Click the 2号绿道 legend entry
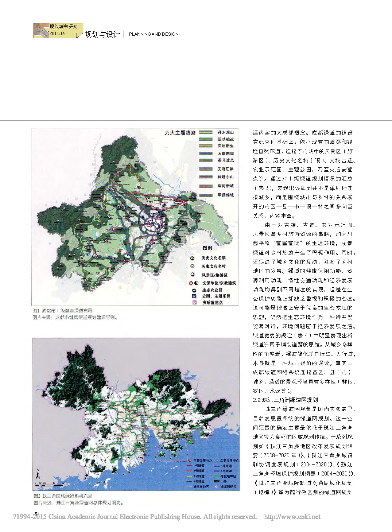 195,471
